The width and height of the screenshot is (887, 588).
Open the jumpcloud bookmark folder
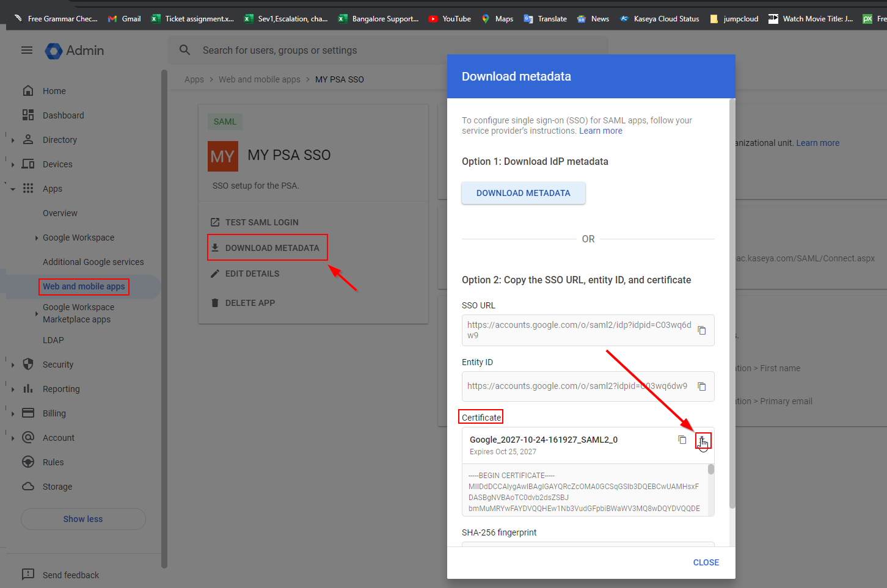pyautogui.click(x=734, y=19)
